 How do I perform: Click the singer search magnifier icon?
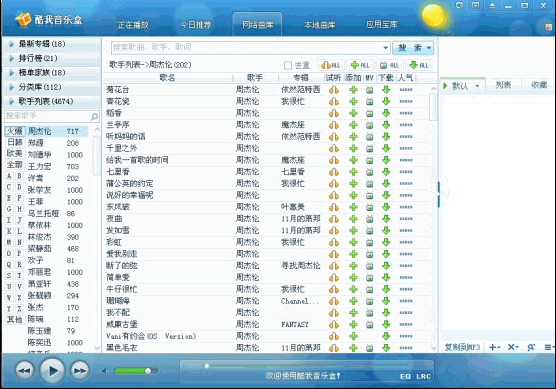(x=94, y=116)
